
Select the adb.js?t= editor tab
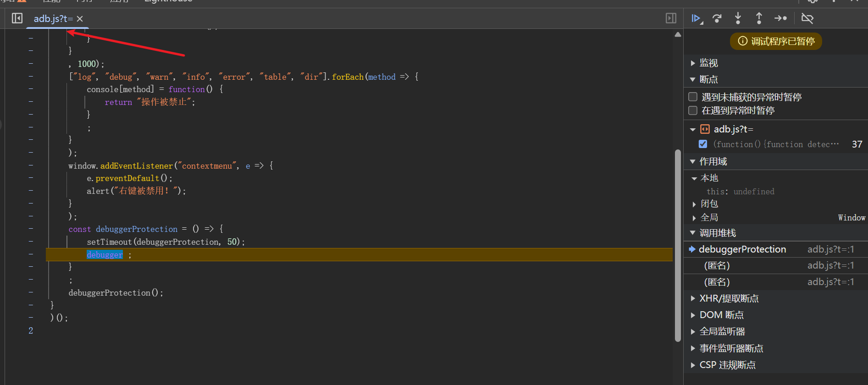[x=52, y=19]
